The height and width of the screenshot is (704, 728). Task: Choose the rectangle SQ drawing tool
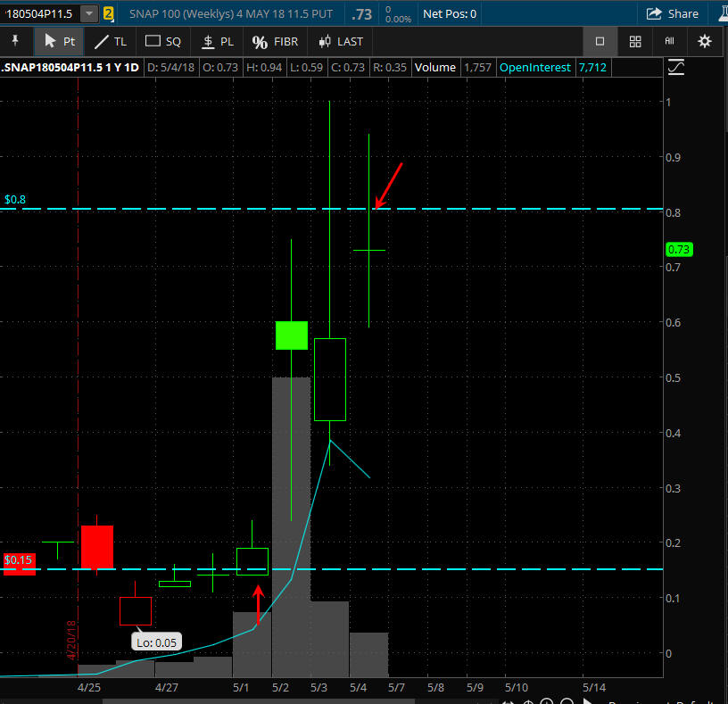(x=163, y=41)
